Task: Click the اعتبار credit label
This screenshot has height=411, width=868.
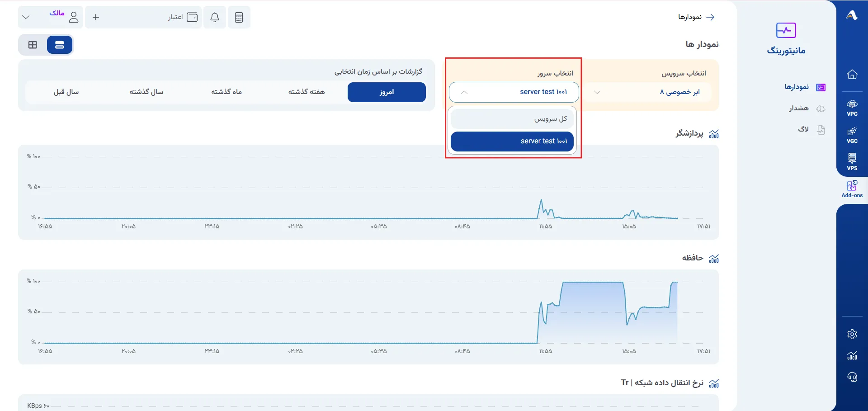Action: point(175,17)
